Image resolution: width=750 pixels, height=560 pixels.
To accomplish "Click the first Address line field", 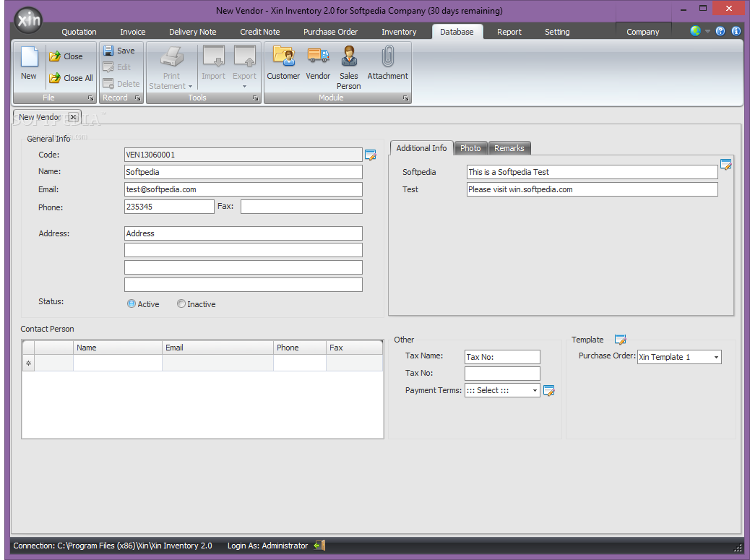I will tap(243, 233).
